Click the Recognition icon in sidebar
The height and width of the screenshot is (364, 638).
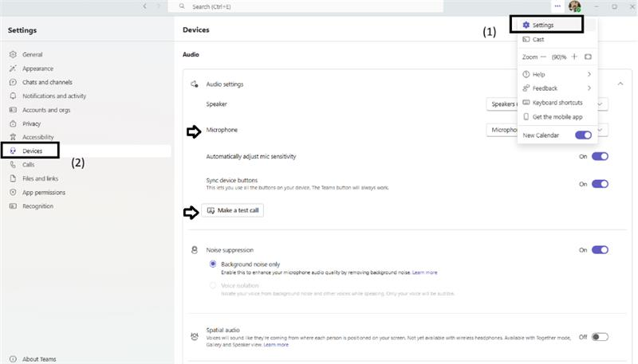click(x=13, y=206)
